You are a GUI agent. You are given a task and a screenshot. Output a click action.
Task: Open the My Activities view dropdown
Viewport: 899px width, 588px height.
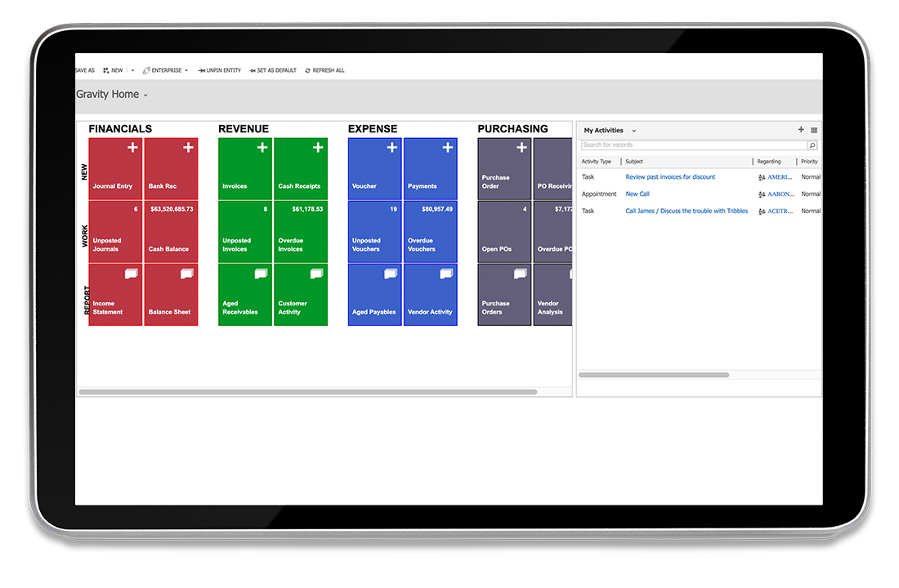coord(633,131)
